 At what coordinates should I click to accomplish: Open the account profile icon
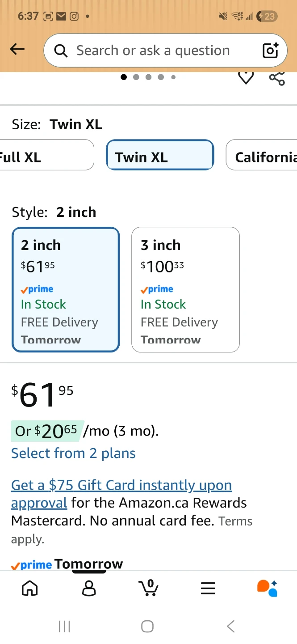coord(89,588)
